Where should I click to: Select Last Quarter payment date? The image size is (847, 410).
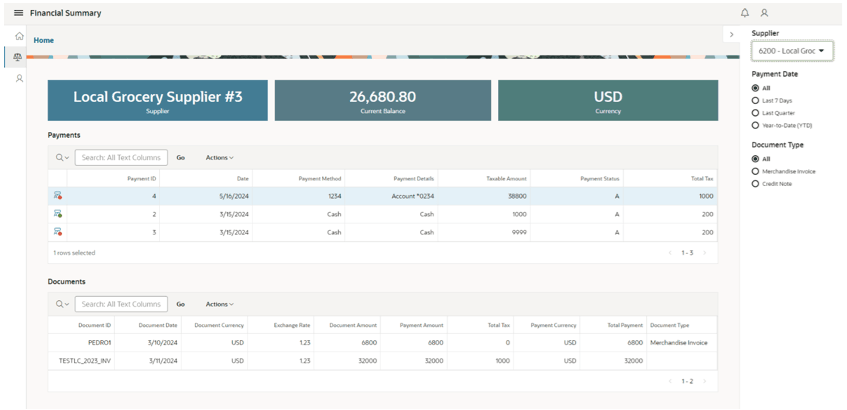pyautogui.click(x=755, y=113)
